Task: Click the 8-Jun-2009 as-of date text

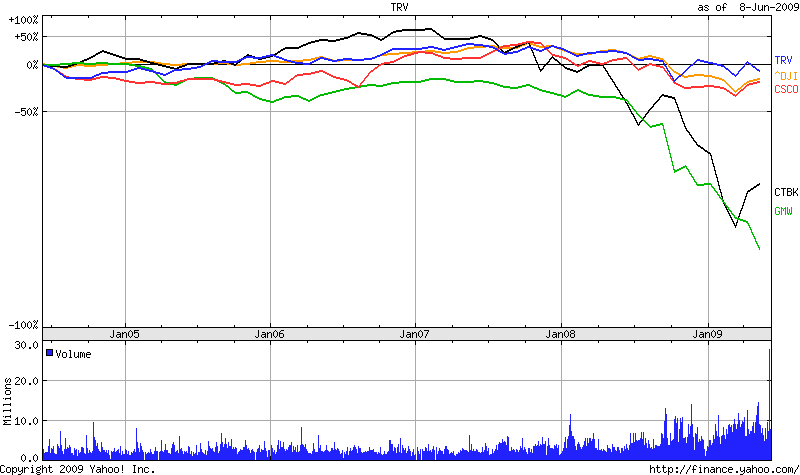Action: point(767,7)
